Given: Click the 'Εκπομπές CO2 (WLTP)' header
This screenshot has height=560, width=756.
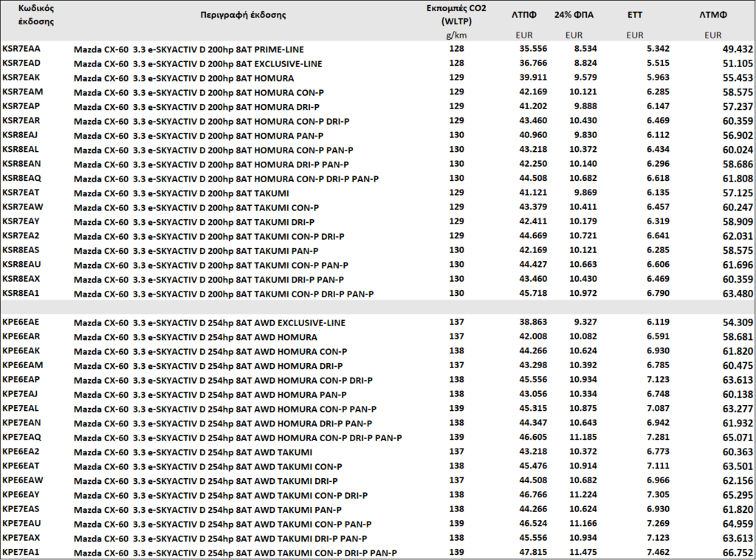Looking at the screenshot, I should [456, 15].
